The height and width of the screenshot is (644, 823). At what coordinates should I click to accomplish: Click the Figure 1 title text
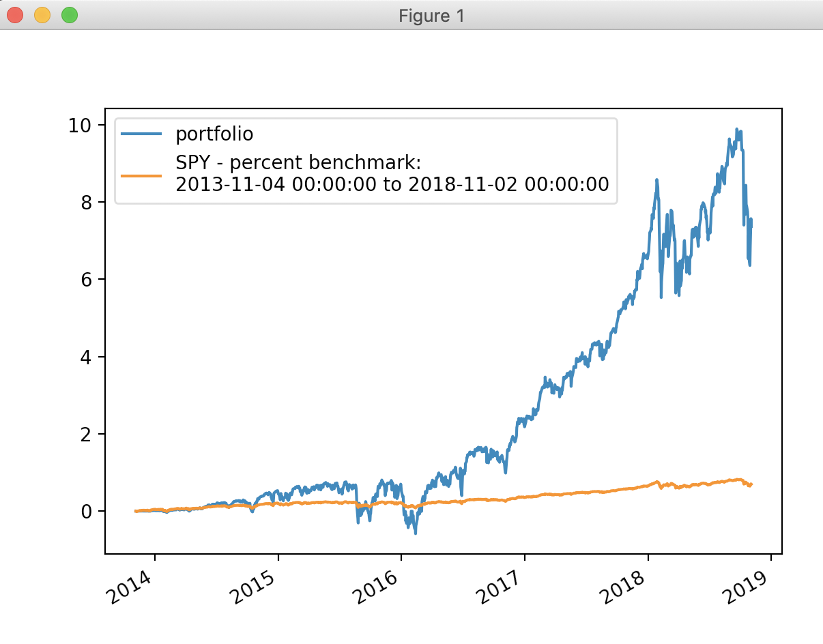pyautogui.click(x=431, y=16)
